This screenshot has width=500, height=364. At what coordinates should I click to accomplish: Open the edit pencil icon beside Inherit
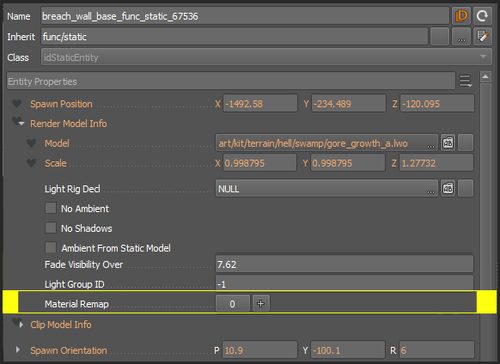(482, 36)
